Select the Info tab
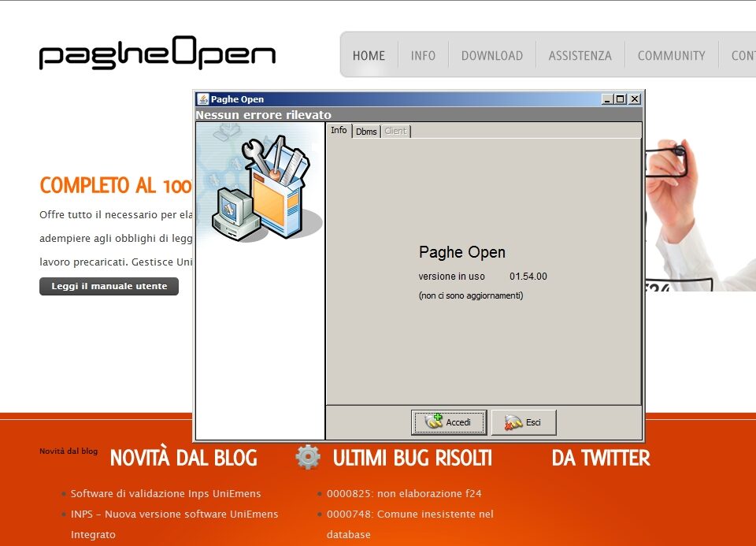The width and height of the screenshot is (756, 546). [339, 131]
